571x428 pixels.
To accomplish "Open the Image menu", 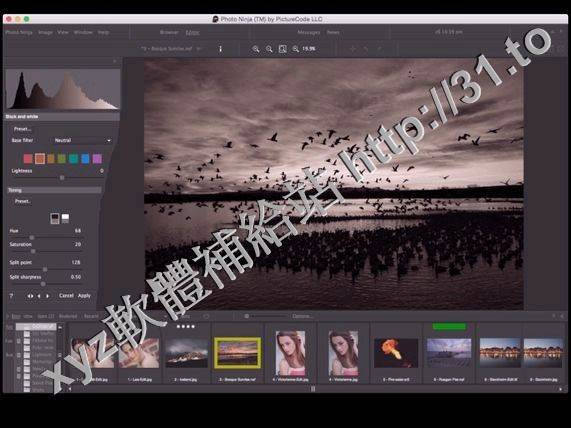I will click(46, 32).
